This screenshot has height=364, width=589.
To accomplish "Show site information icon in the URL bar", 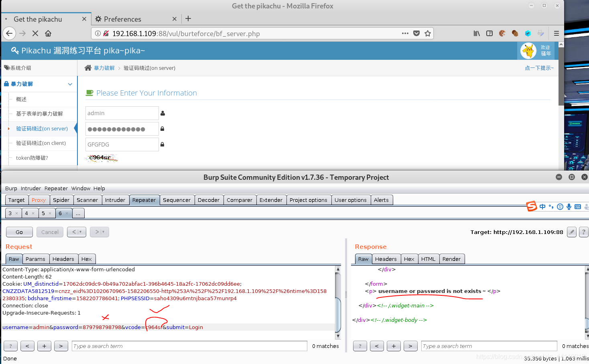I will [x=98, y=33].
